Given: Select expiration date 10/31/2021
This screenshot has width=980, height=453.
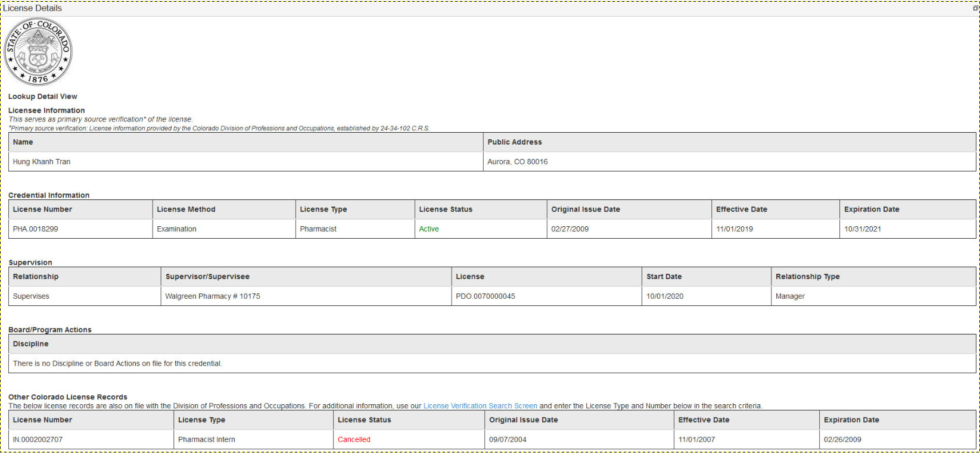Looking at the screenshot, I should tap(863, 229).
